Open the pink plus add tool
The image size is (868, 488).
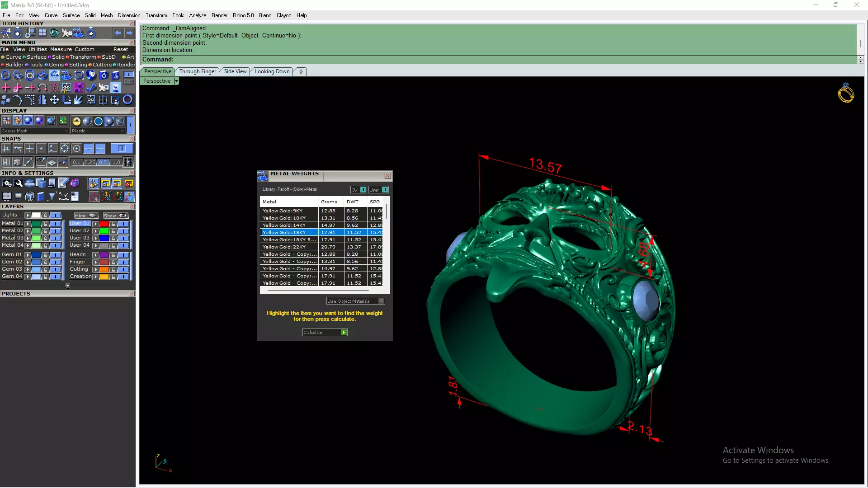[x=6, y=87]
